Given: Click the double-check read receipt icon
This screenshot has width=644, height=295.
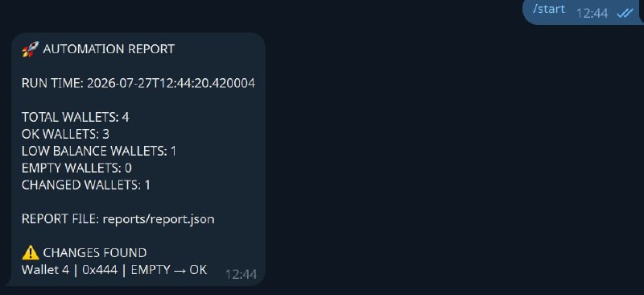Looking at the screenshot, I should (625, 13).
